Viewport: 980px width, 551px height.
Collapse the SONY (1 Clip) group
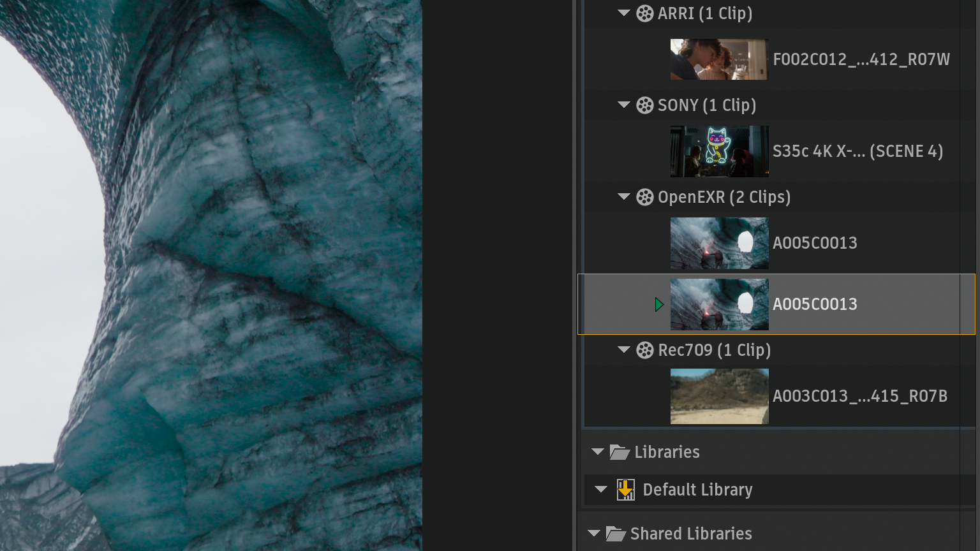624,105
